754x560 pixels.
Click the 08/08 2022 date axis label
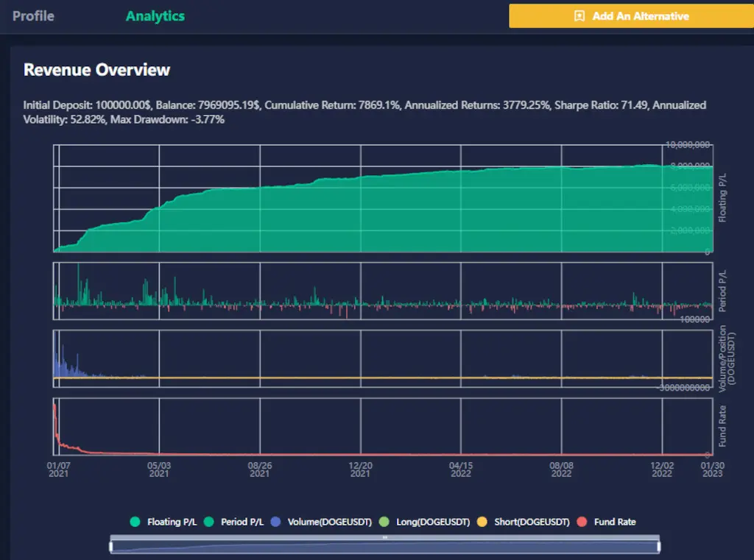click(x=561, y=469)
